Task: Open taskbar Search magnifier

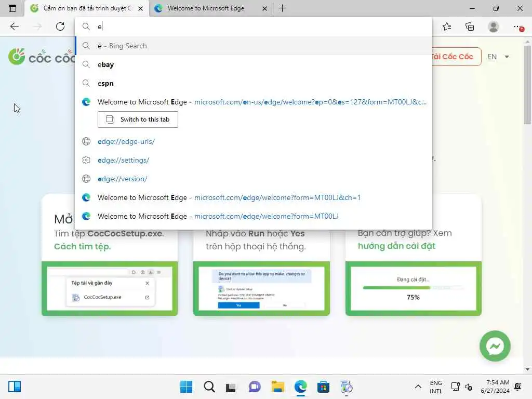Action: tap(209, 387)
